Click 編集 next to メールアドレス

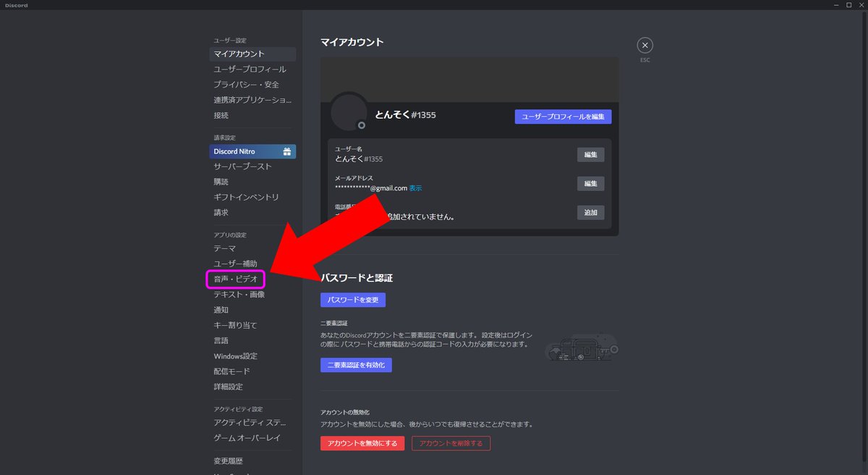pos(590,183)
